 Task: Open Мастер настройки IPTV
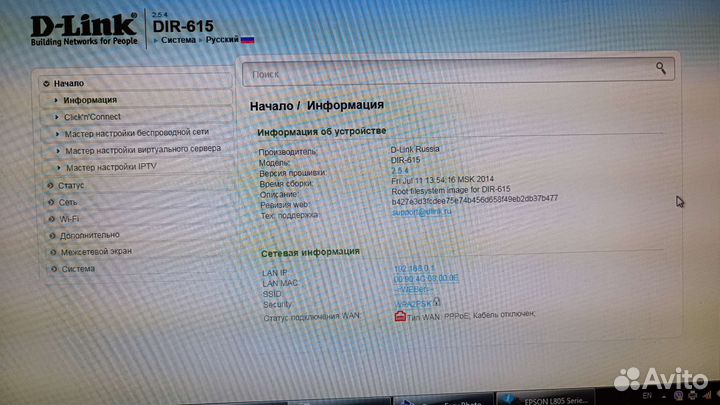point(111,167)
